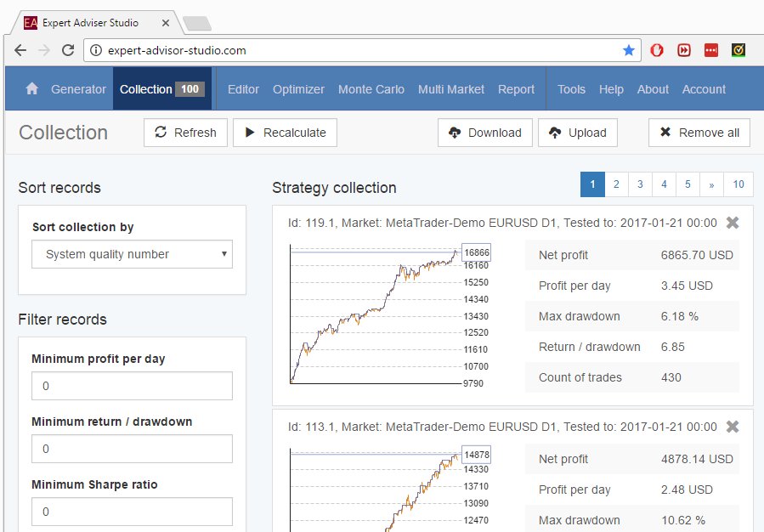Download the collection

[484, 133]
